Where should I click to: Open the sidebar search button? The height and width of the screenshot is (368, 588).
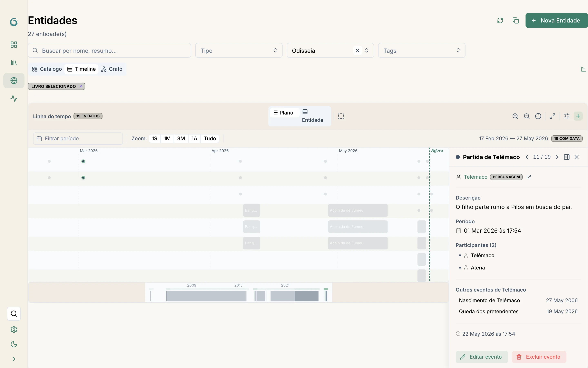(14, 313)
